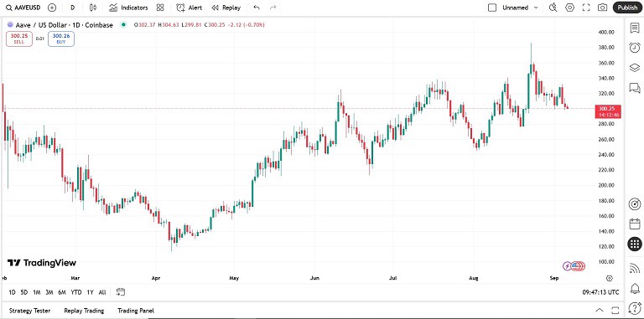Undo the last chart action
This screenshot has width=644, height=319.
tap(257, 8)
